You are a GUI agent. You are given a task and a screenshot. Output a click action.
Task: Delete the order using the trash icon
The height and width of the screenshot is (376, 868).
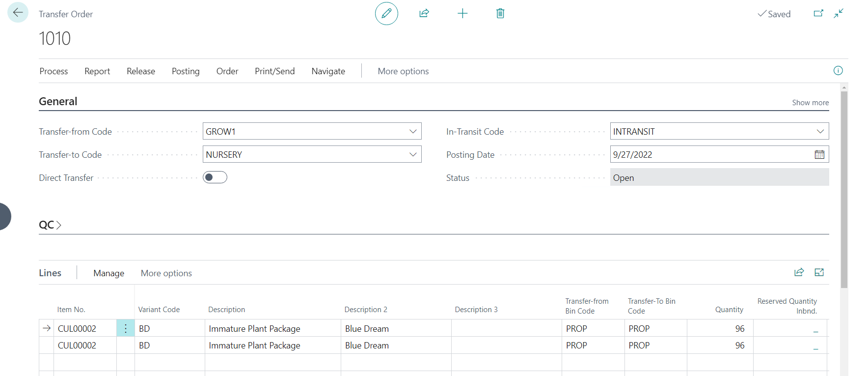tap(500, 13)
